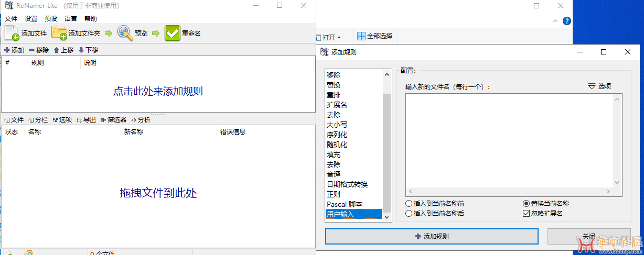This screenshot has width=644, height=255.
Task: Open the 分析 analyze dropdown
Action: [x=141, y=120]
